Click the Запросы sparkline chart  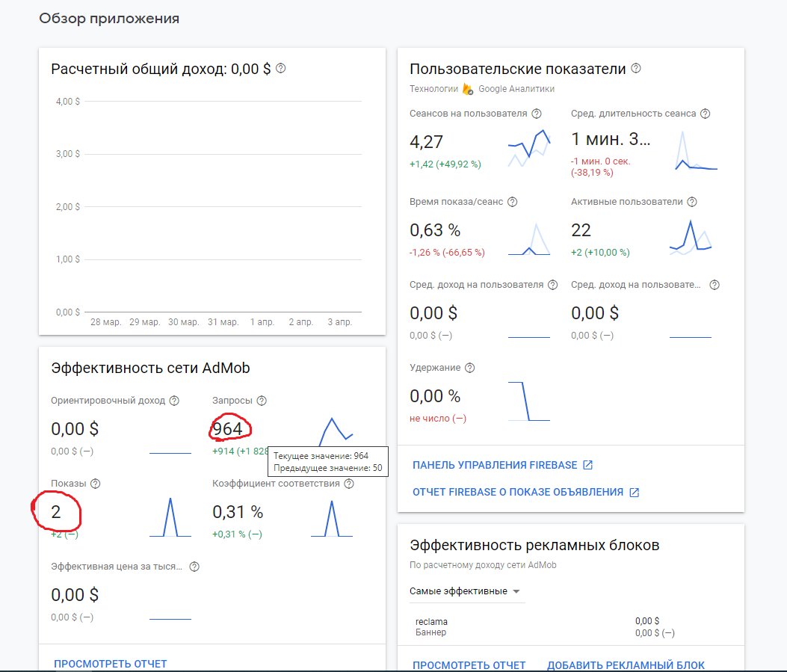[336, 431]
